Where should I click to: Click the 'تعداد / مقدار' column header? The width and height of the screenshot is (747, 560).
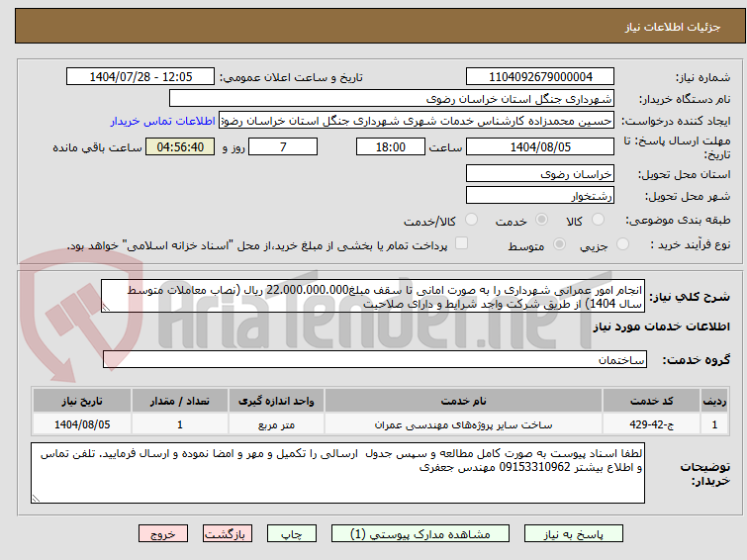pyautogui.click(x=180, y=401)
